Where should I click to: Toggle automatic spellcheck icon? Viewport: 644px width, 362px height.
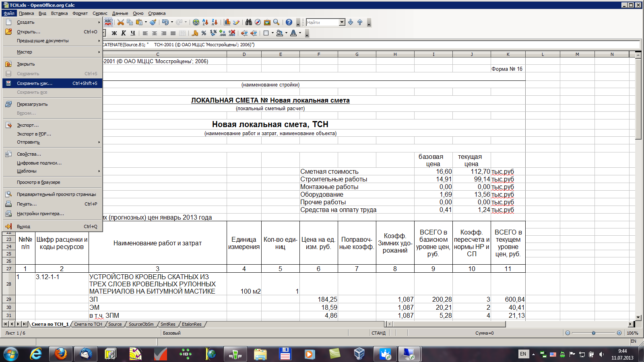coord(109,22)
